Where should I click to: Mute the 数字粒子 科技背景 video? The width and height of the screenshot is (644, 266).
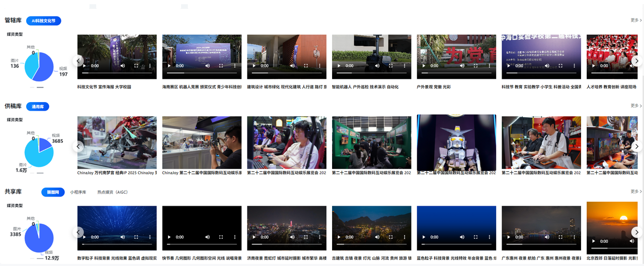pyautogui.click(x=124, y=237)
